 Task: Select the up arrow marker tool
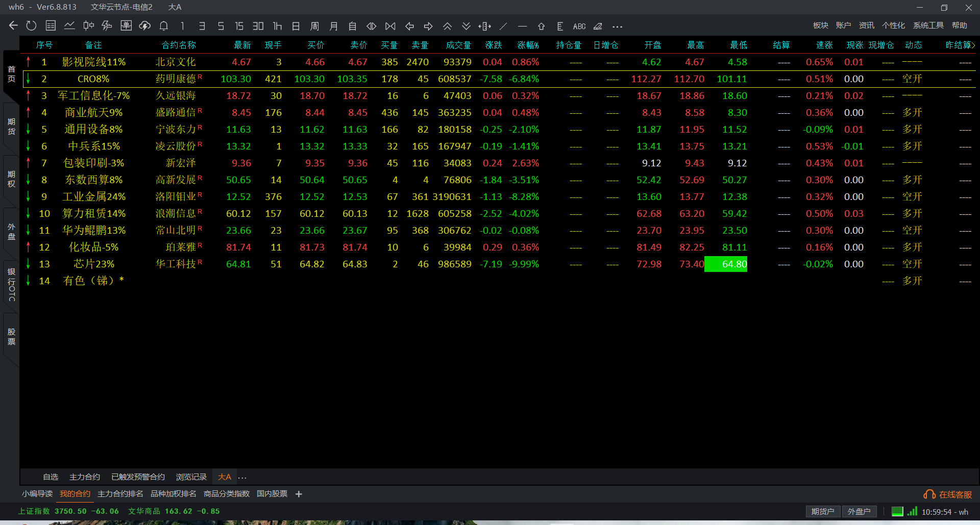[541, 26]
